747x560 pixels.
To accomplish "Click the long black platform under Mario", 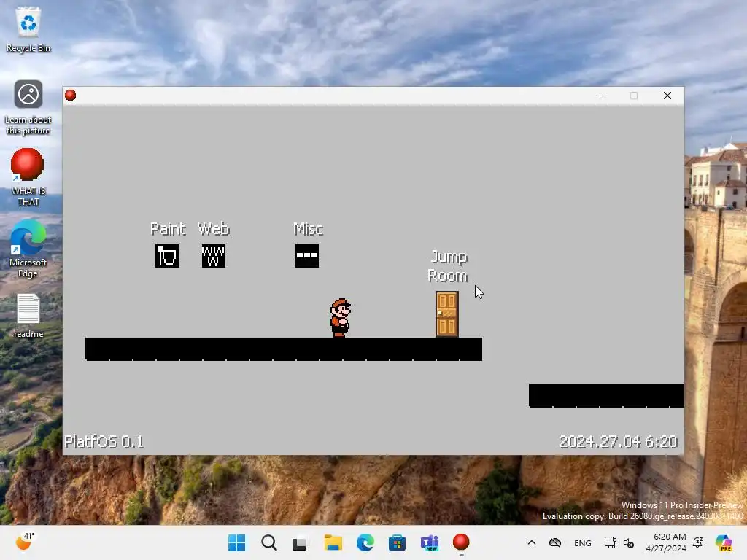I will (284, 349).
